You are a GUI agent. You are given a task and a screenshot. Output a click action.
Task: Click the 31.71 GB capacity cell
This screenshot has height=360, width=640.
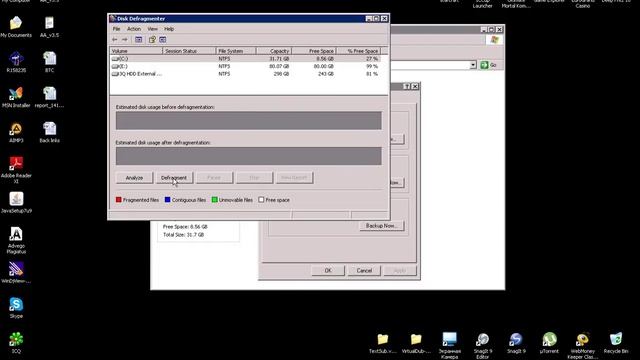pos(279,59)
